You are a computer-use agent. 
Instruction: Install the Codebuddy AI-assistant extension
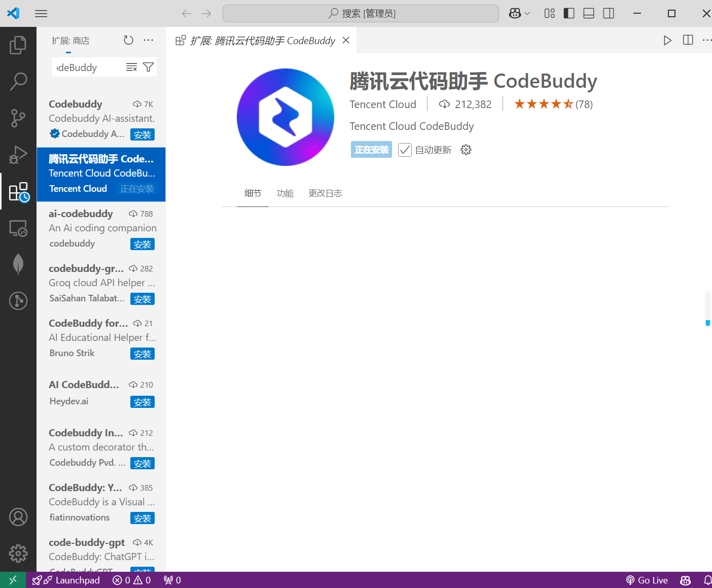[143, 134]
